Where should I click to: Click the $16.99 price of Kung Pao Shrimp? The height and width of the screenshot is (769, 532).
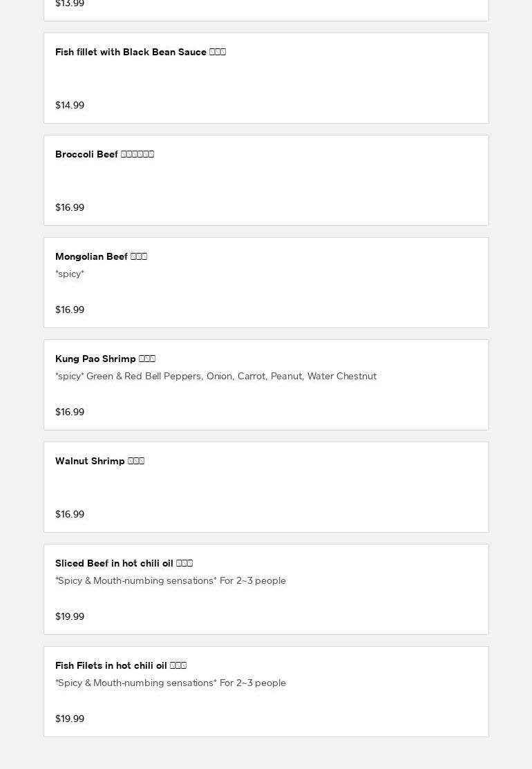(70, 412)
